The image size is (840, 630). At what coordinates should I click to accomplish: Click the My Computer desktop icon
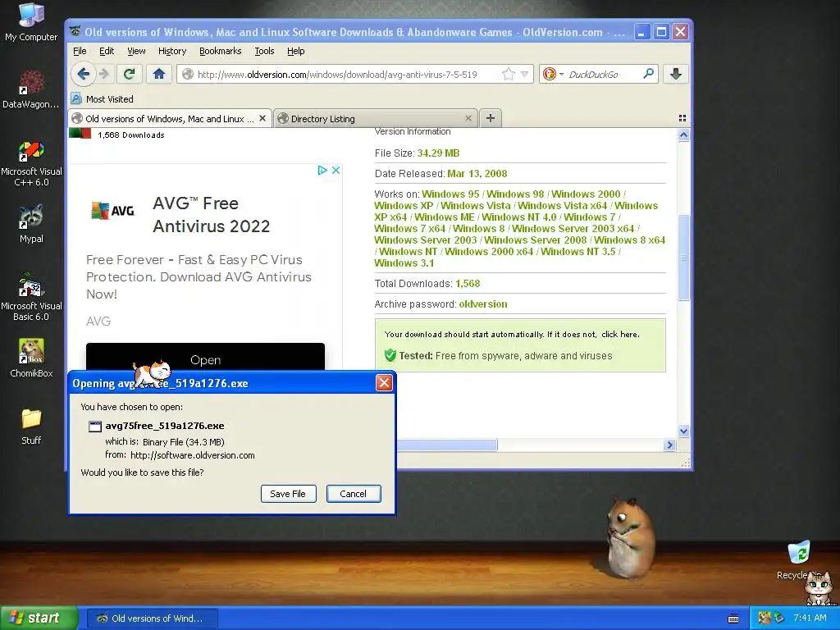[31, 22]
